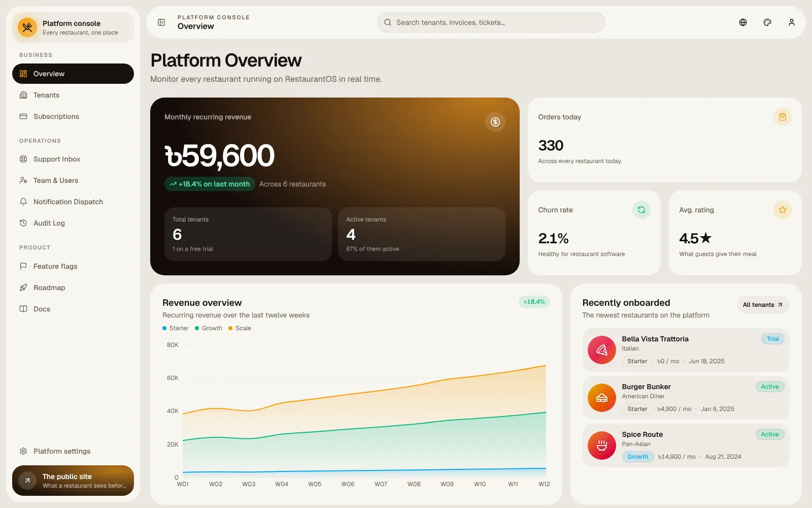Click the Active tenants card
The image size is (812, 508).
(x=422, y=234)
